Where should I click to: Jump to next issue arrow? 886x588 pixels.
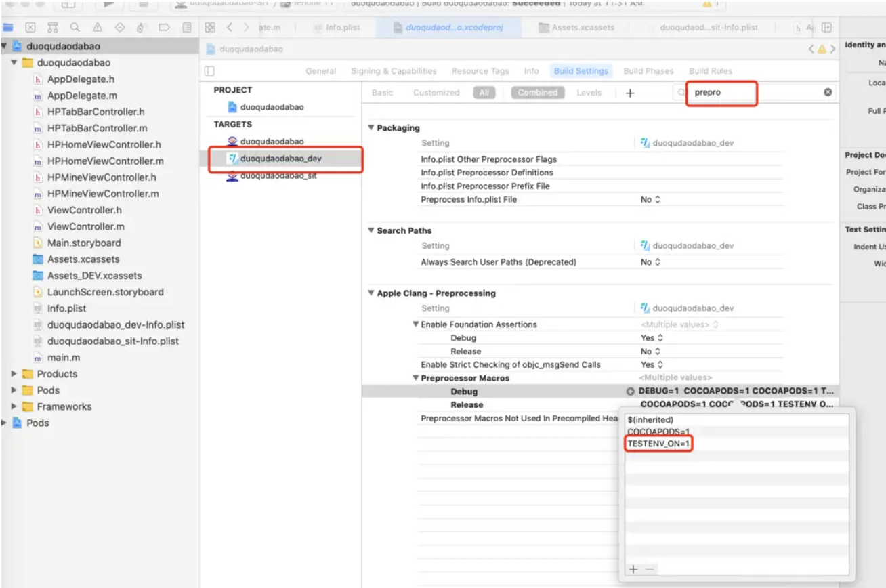tap(832, 49)
